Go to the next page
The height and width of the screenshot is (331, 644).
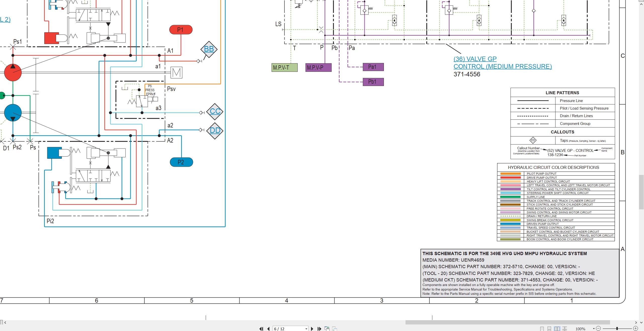click(x=312, y=329)
